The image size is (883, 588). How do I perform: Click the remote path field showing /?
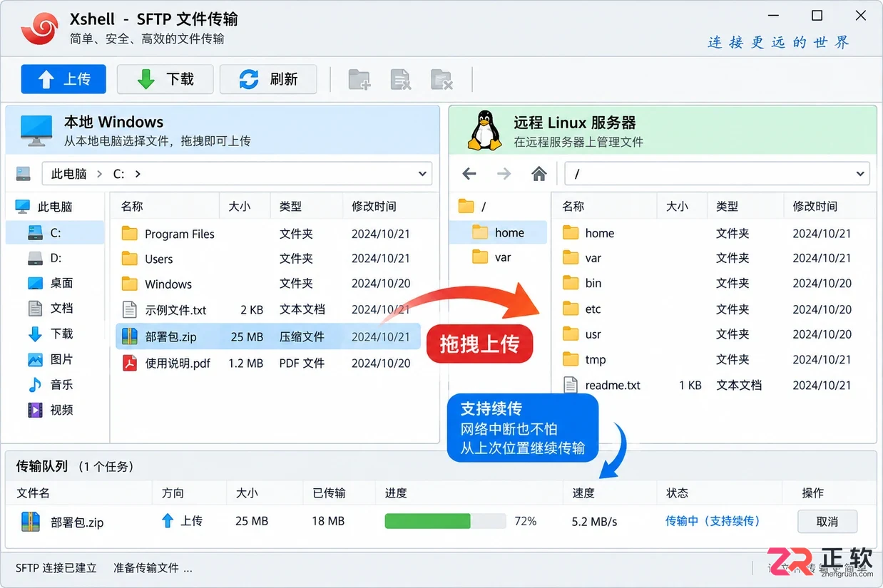717,173
